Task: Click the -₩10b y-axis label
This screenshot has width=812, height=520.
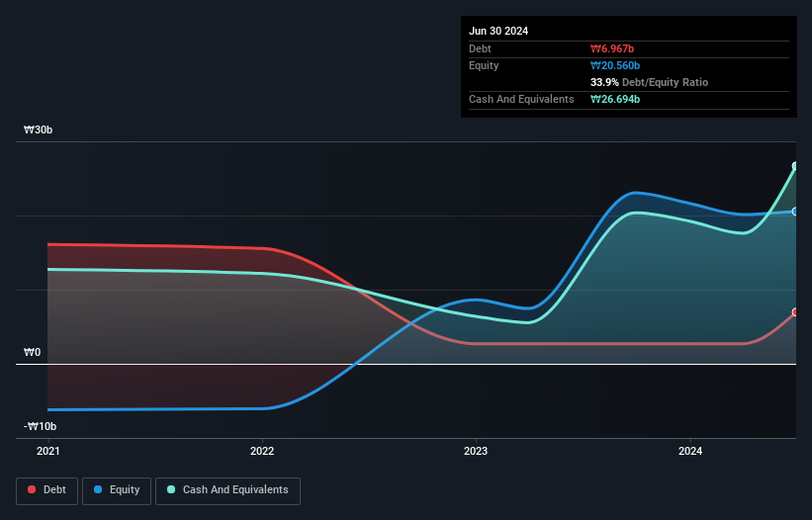Action: tap(40, 426)
